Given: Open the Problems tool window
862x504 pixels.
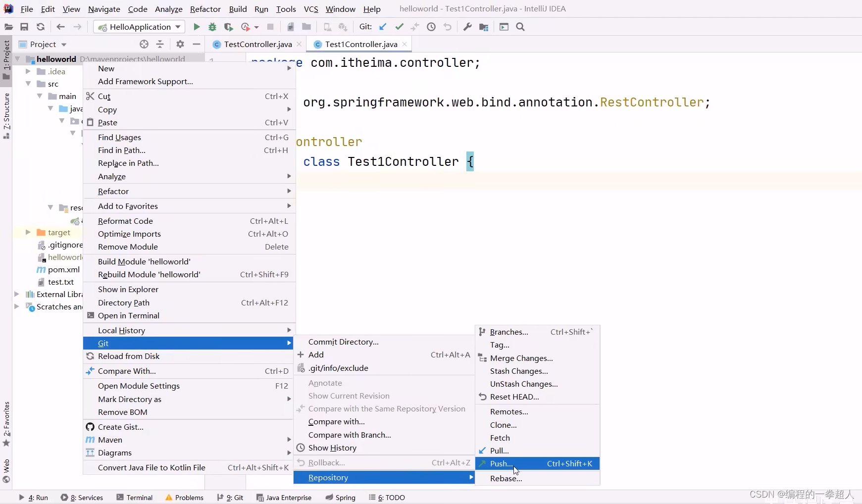Looking at the screenshot, I should point(185,498).
